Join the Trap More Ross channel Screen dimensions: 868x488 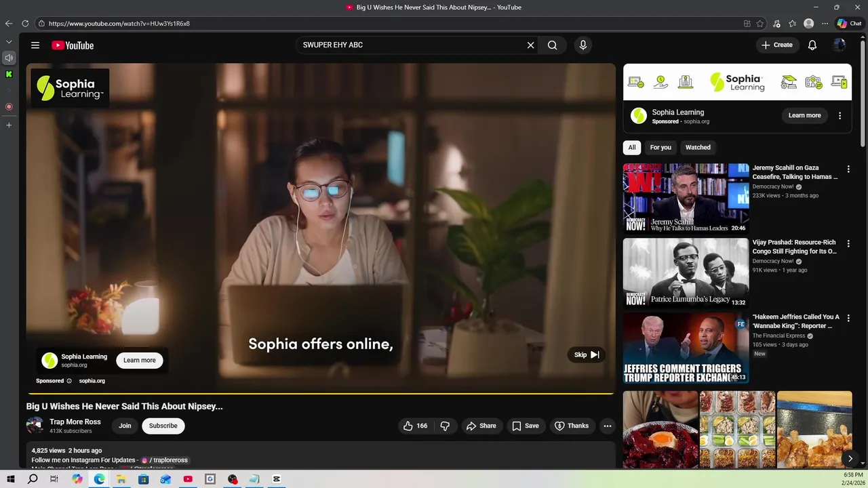125,426
